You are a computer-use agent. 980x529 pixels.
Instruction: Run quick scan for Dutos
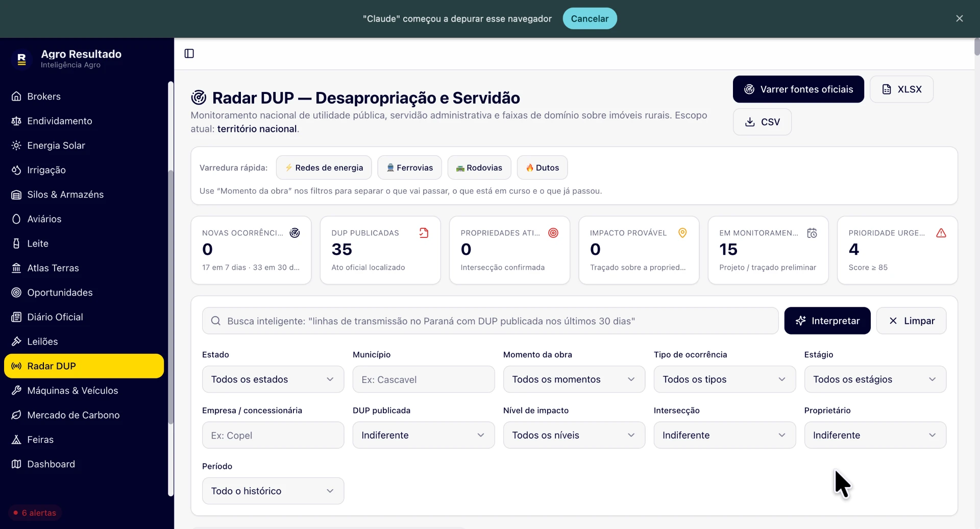542,167
